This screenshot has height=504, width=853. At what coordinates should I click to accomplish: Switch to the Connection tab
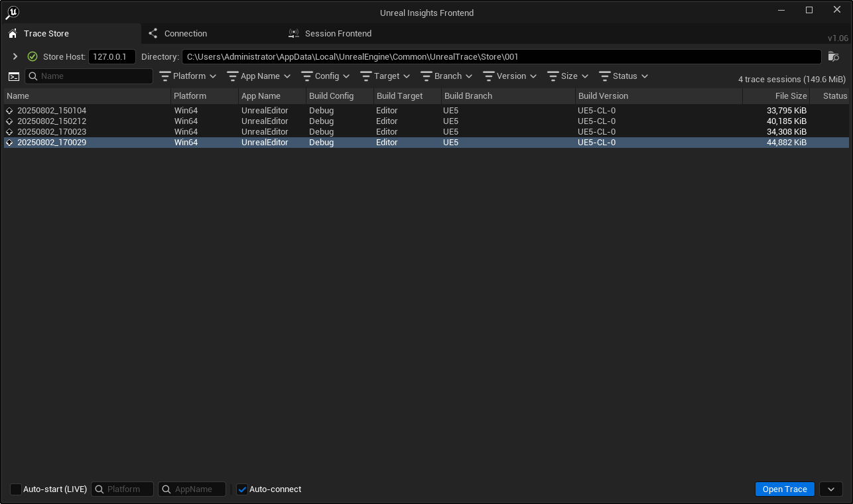(x=211, y=33)
